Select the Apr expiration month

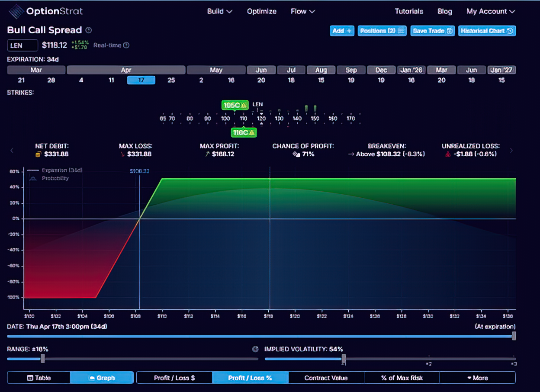coord(126,70)
